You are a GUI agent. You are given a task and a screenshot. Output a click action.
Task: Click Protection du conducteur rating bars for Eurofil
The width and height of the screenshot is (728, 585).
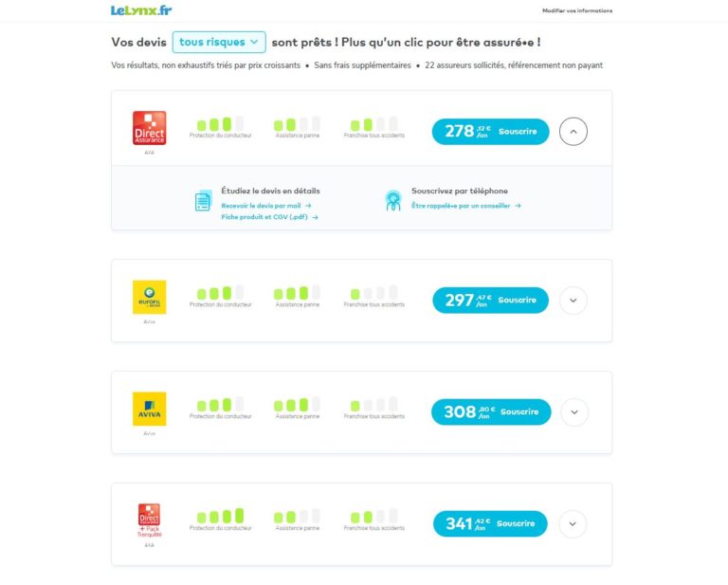[x=220, y=293]
